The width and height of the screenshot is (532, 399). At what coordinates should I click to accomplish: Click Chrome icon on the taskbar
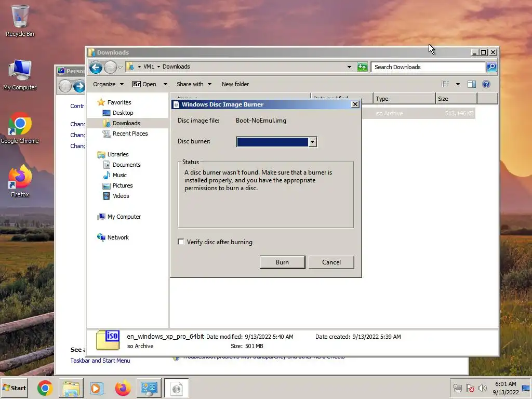(45, 388)
